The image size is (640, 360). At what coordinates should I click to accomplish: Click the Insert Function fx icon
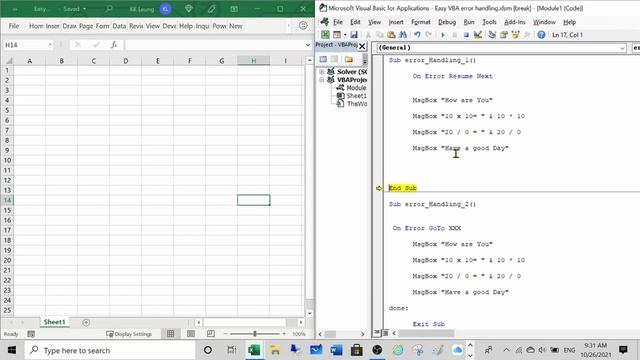click(114, 44)
